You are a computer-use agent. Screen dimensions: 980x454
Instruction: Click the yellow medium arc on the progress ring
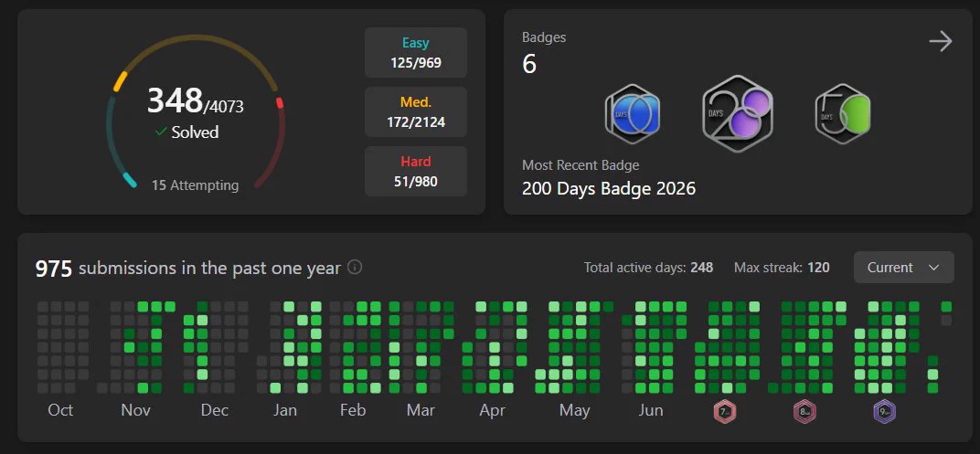pyautogui.click(x=120, y=82)
